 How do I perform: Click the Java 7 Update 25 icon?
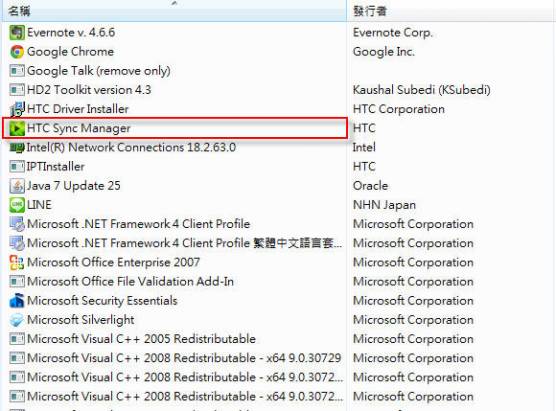pyautogui.click(x=17, y=186)
